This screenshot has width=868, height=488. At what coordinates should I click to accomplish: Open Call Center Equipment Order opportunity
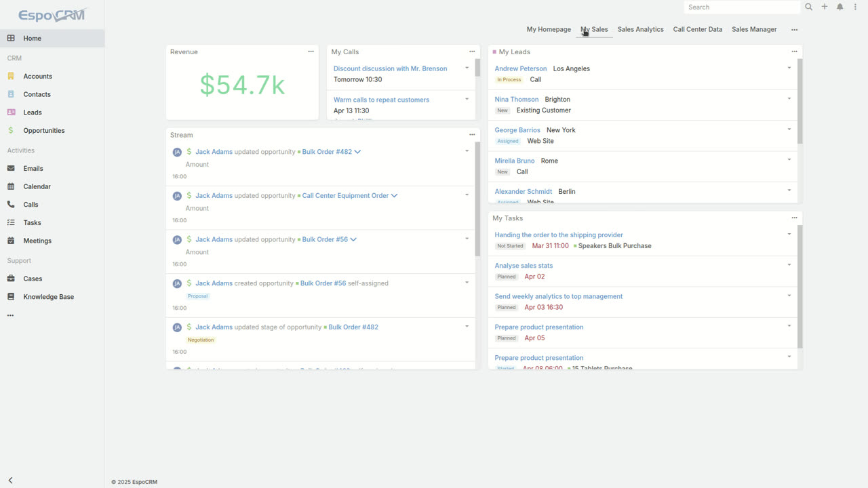pyautogui.click(x=345, y=196)
